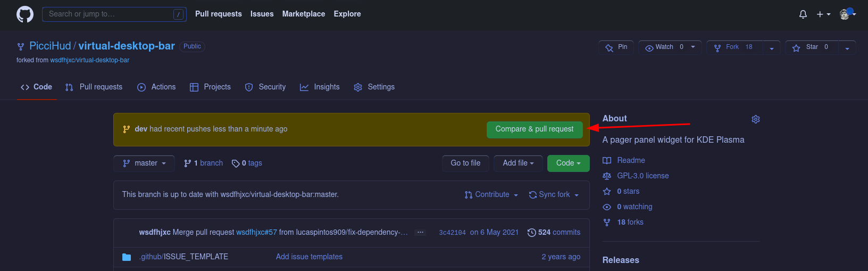Expand the Add file menu

[x=518, y=163]
